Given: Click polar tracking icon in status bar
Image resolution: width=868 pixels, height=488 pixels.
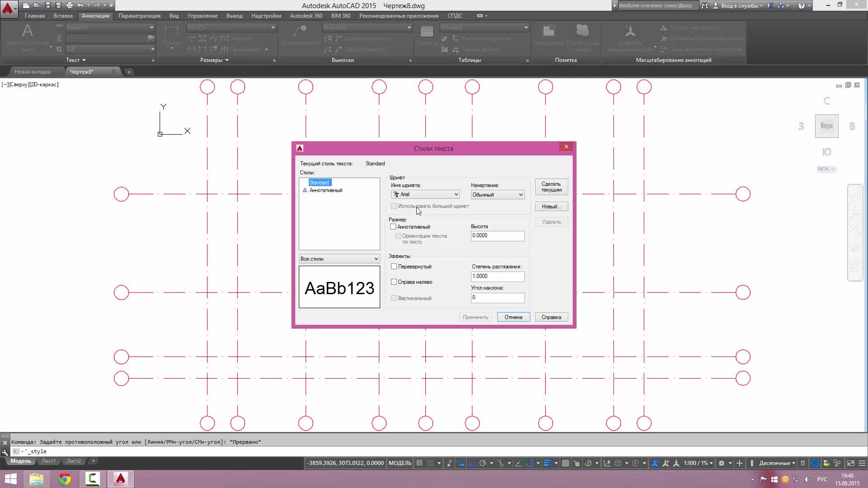Looking at the screenshot, I should click(483, 463).
